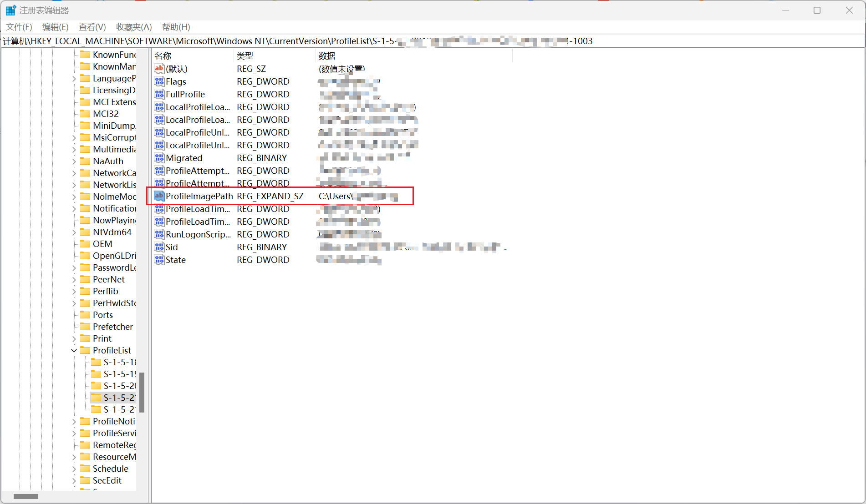The image size is (866, 504).
Task: Open the 文件(F) menu
Action: 19,27
